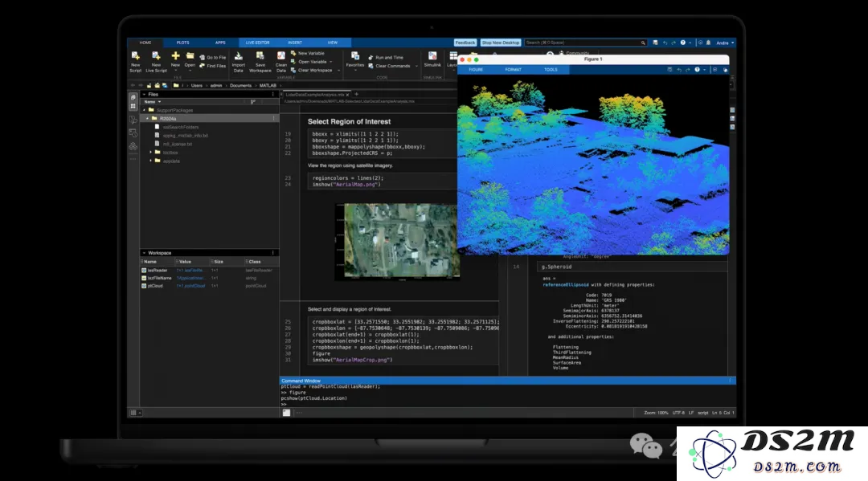Expand the appdata folder

click(x=150, y=161)
